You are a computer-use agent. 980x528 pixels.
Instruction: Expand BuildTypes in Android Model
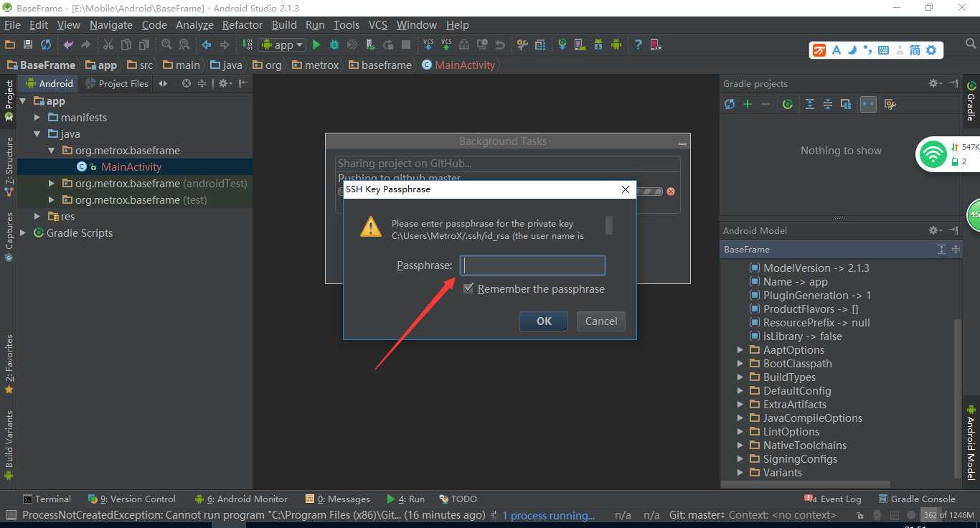[740, 377]
